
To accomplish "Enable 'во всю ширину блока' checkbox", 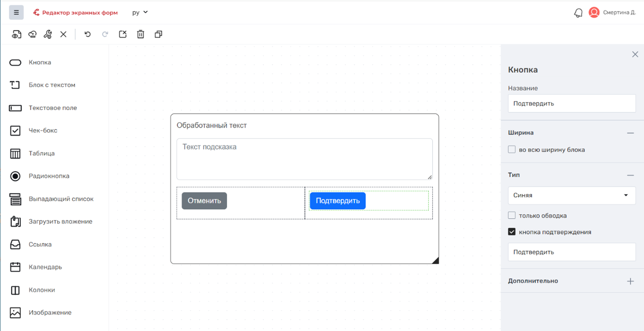I will pyautogui.click(x=512, y=150).
